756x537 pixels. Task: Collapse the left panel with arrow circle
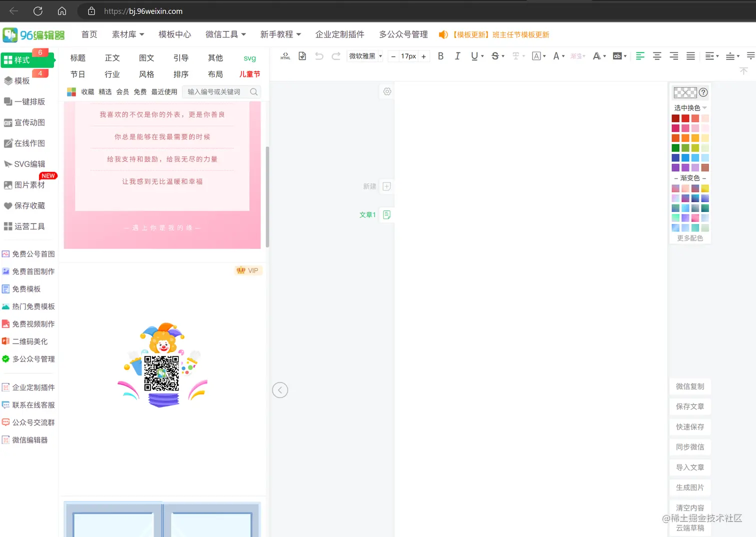pos(280,390)
